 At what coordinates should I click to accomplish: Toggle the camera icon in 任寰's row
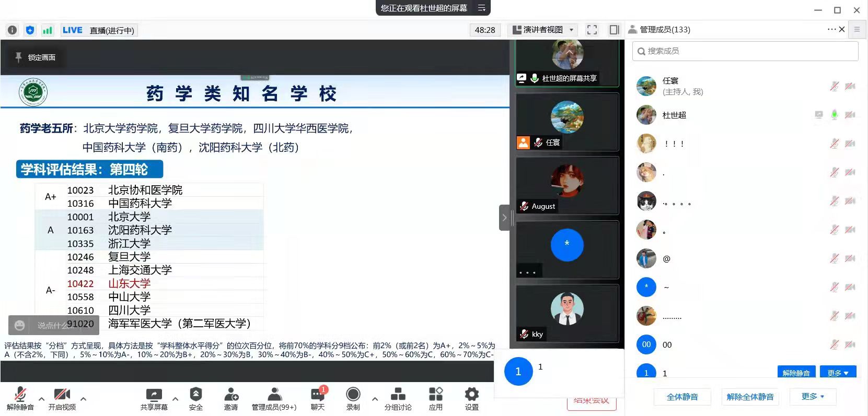click(x=851, y=86)
